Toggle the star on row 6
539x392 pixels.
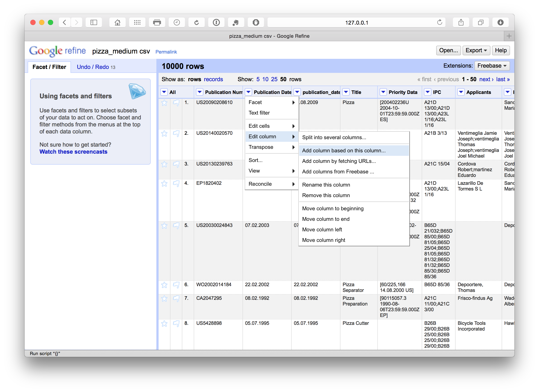tap(164, 285)
